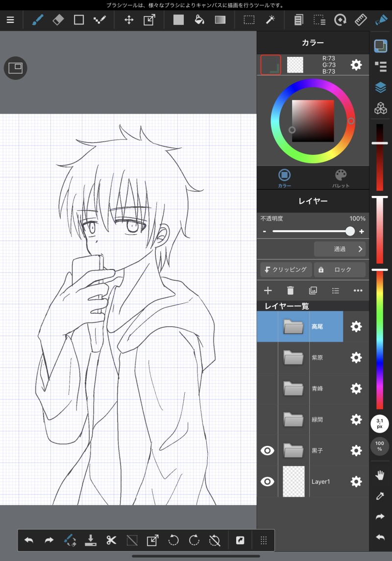This screenshot has width=392, height=561.
Task: Select the Gradient tool
Action: [220, 20]
